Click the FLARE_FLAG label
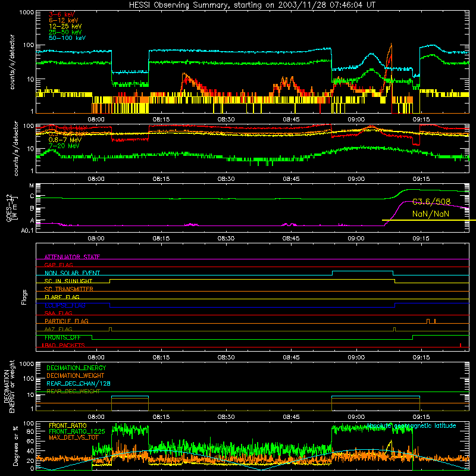 [x=62, y=297]
